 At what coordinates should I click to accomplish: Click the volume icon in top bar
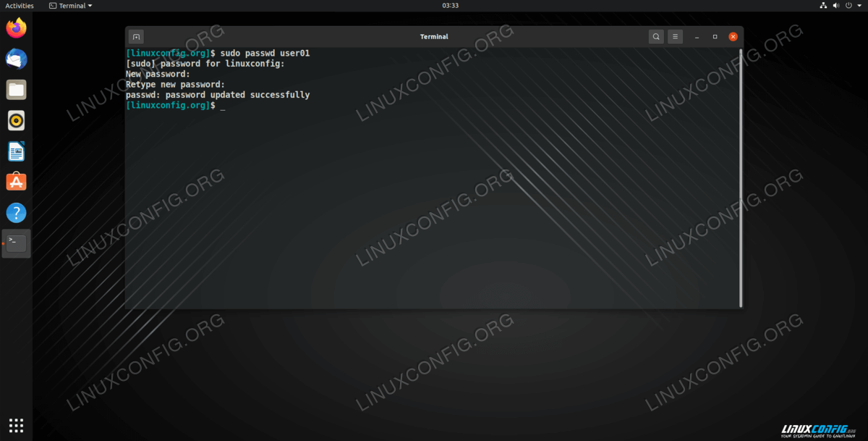pos(836,6)
